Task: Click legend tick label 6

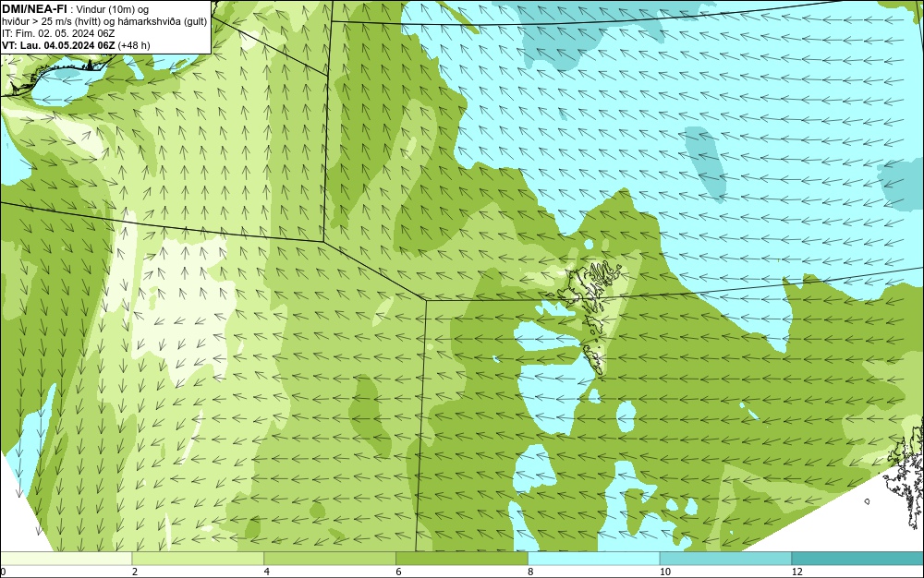Action: pos(399,572)
